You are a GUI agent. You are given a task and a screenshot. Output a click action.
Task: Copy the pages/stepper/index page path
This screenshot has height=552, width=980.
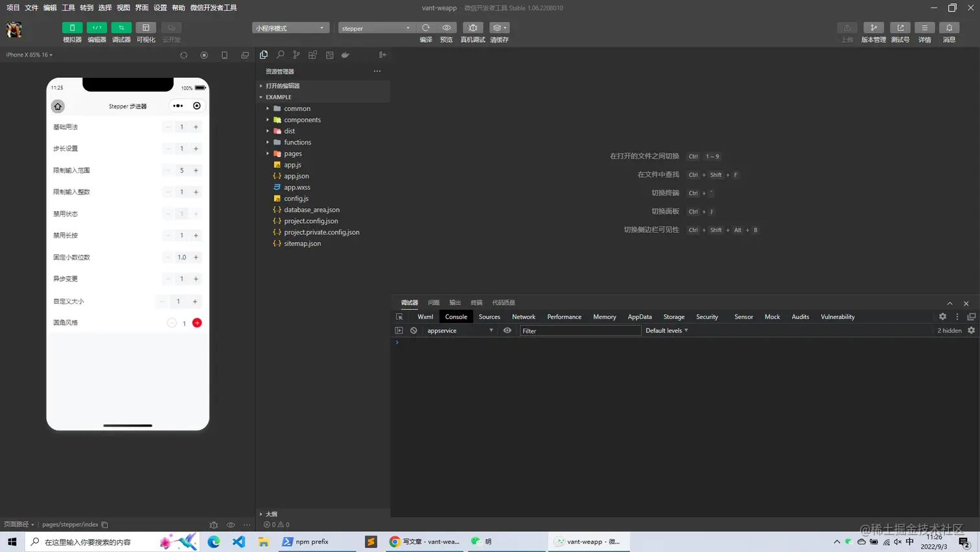(x=105, y=525)
